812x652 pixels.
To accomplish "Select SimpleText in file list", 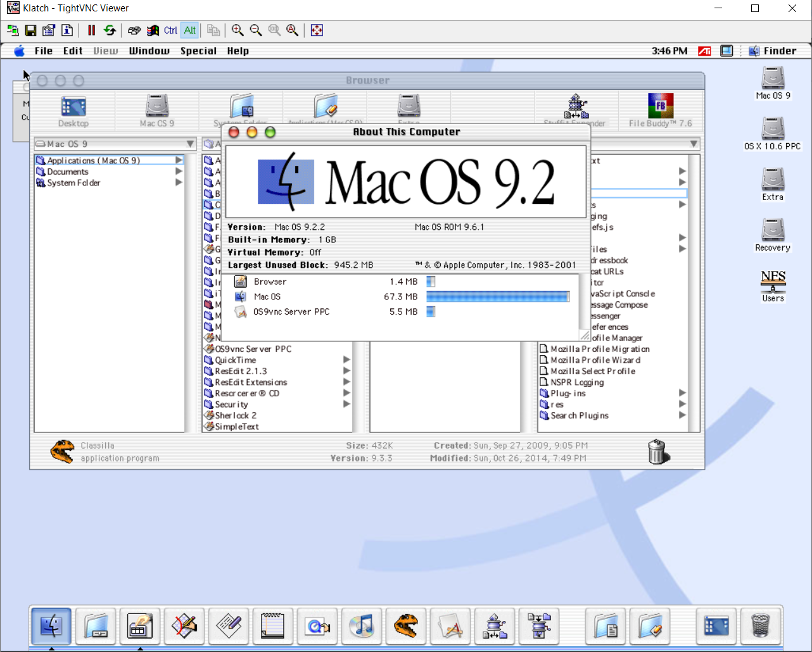I will (x=232, y=427).
